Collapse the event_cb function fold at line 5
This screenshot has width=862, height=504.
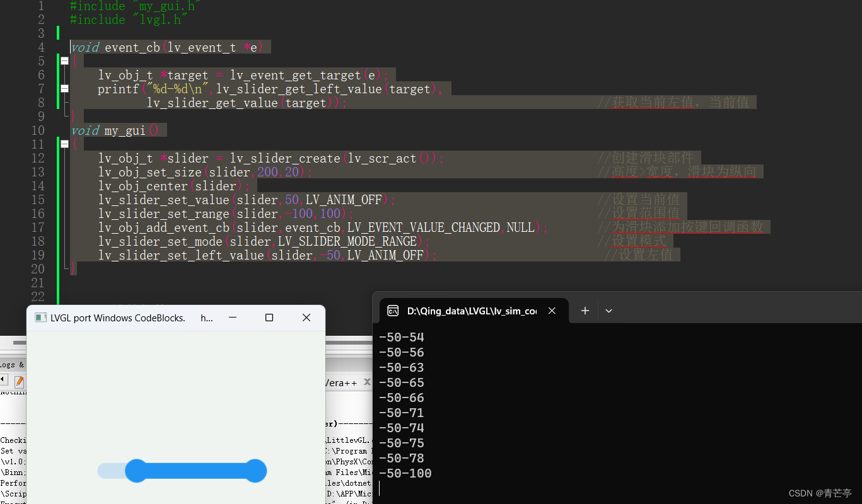(64, 60)
